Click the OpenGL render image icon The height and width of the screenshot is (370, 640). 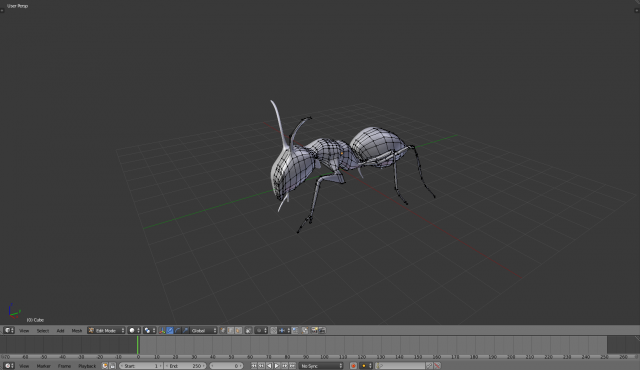pyautogui.click(x=314, y=330)
